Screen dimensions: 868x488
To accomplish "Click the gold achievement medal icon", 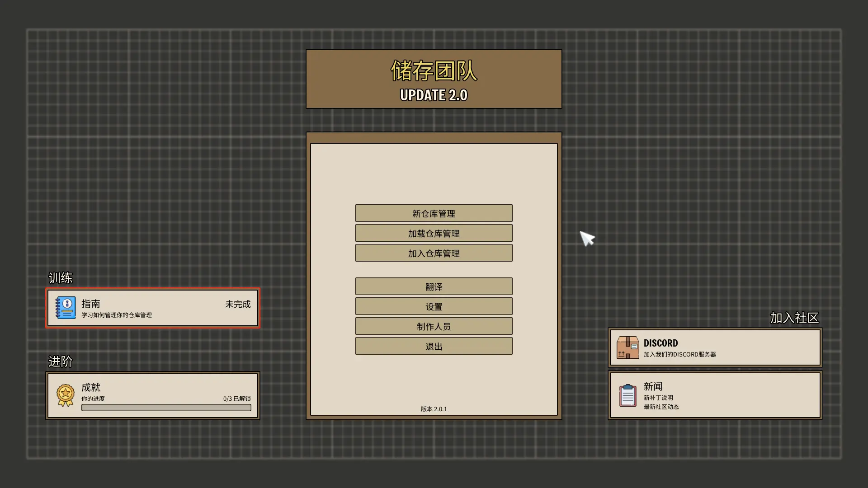I will click(x=66, y=395).
